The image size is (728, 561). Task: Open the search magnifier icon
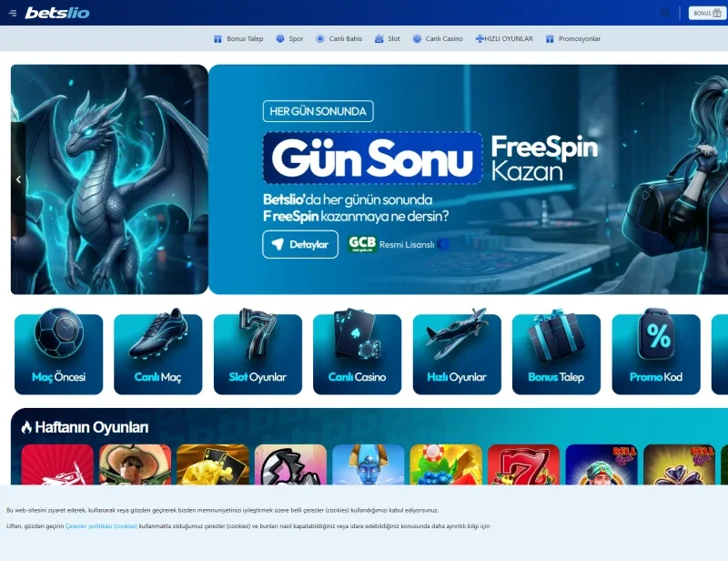(665, 13)
